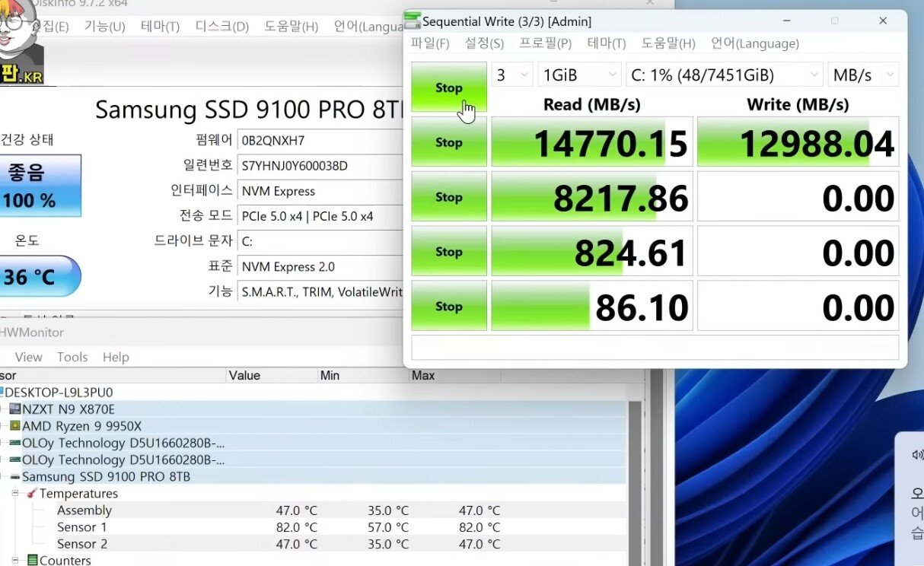The image size is (924, 566).
Task: Click the 14770.15 read result
Action: coord(592,141)
